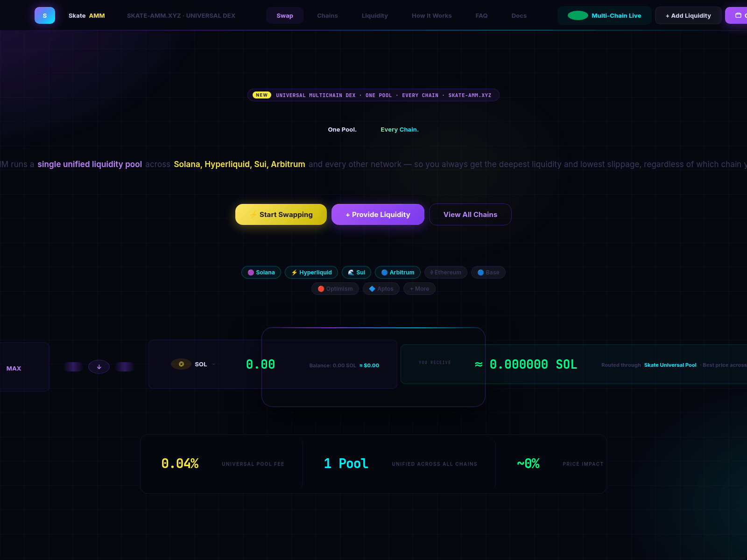Image resolution: width=747 pixels, height=560 pixels.
Task: Select the Sui chain chip
Action: click(356, 273)
